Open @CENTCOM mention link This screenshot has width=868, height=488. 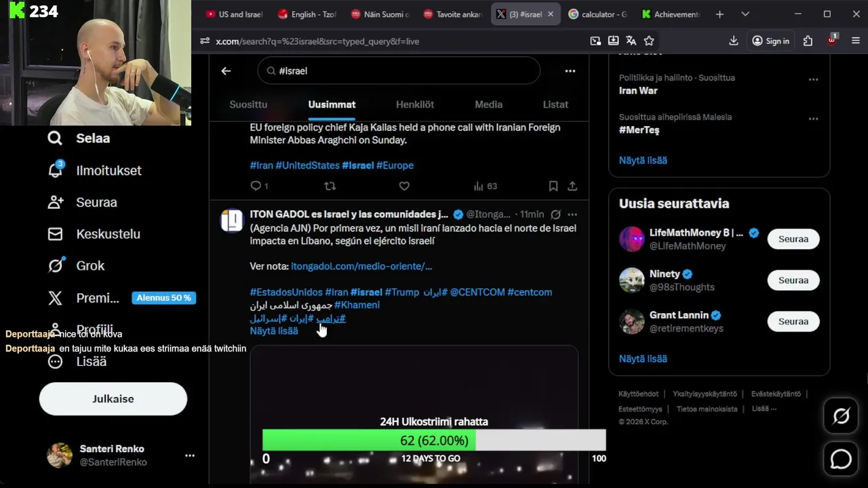point(477,292)
